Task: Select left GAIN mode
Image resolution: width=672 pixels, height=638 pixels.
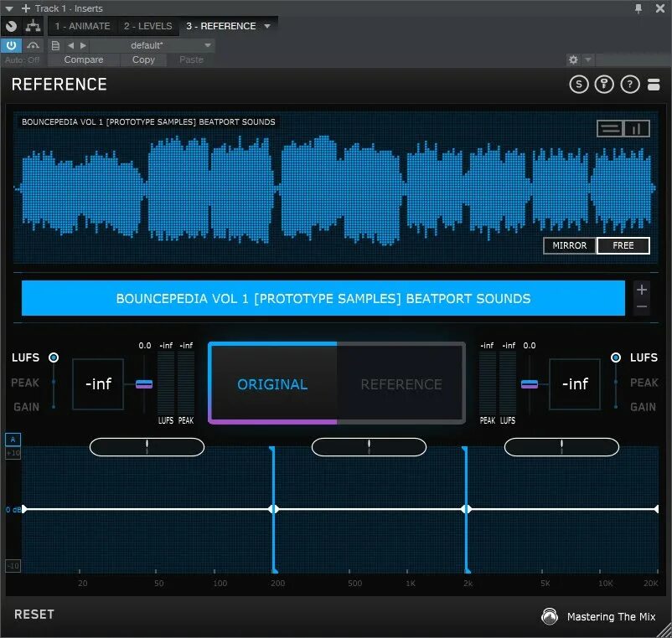Action: [x=26, y=407]
